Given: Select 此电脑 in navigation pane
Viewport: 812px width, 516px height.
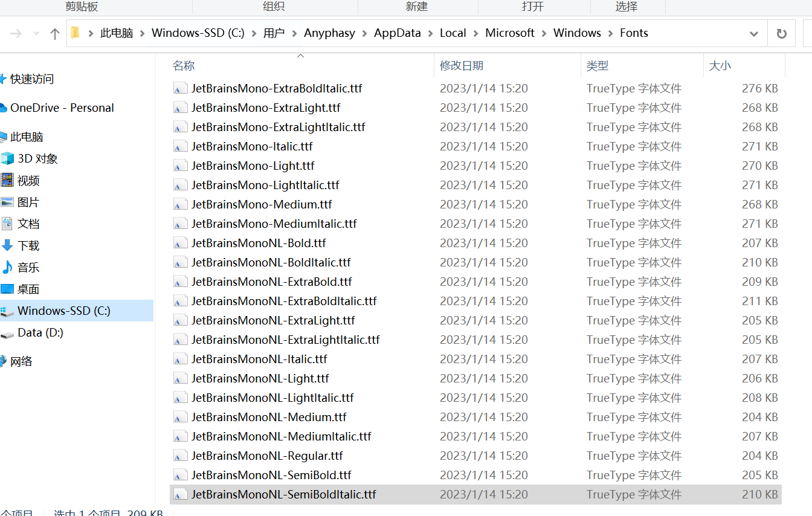Looking at the screenshot, I should tap(27, 137).
